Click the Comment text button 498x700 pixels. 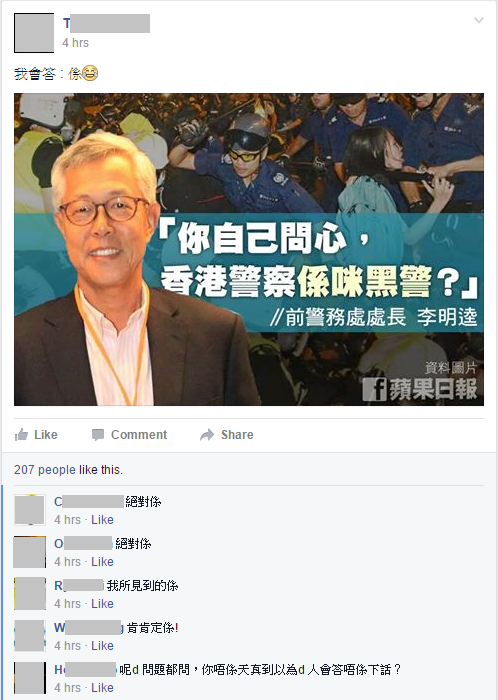click(x=139, y=434)
